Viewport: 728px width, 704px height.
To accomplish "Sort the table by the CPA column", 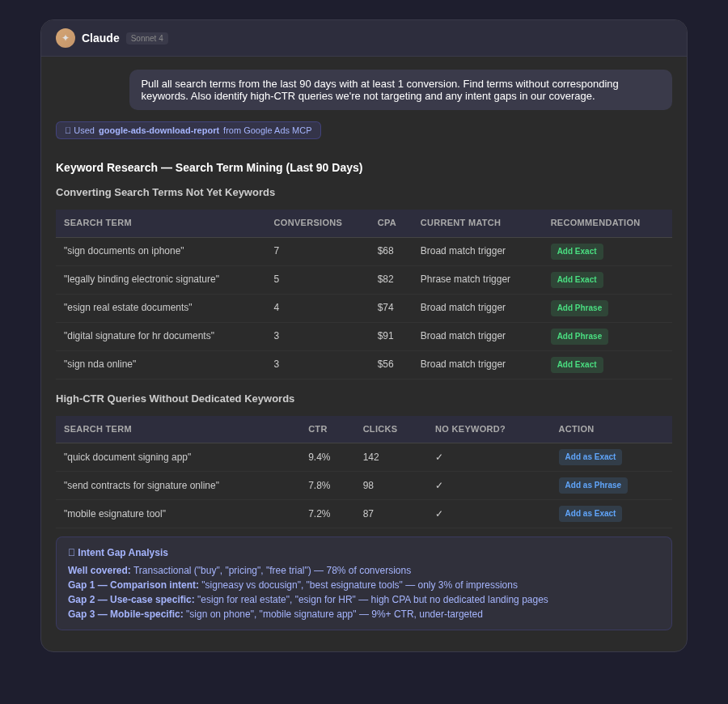I will click(387, 223).
